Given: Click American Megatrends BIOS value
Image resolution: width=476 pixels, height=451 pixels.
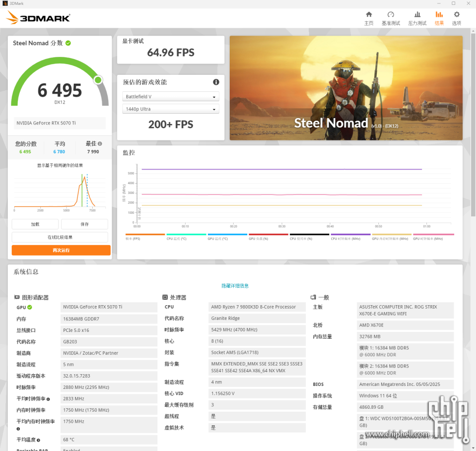Looking at the screenshot, I should click(x=405, y=384).
